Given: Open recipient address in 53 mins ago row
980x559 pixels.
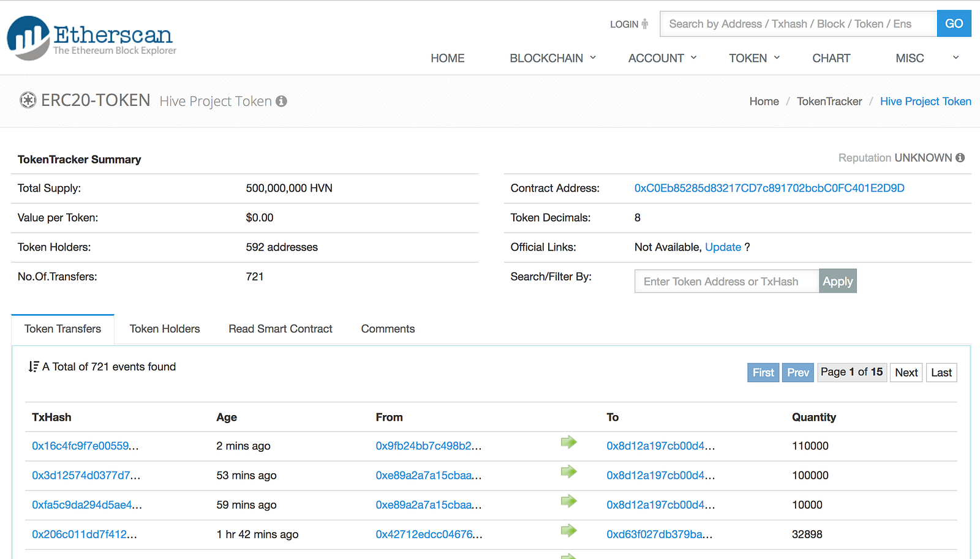Looking at the screenshot, I should point(661,475).
